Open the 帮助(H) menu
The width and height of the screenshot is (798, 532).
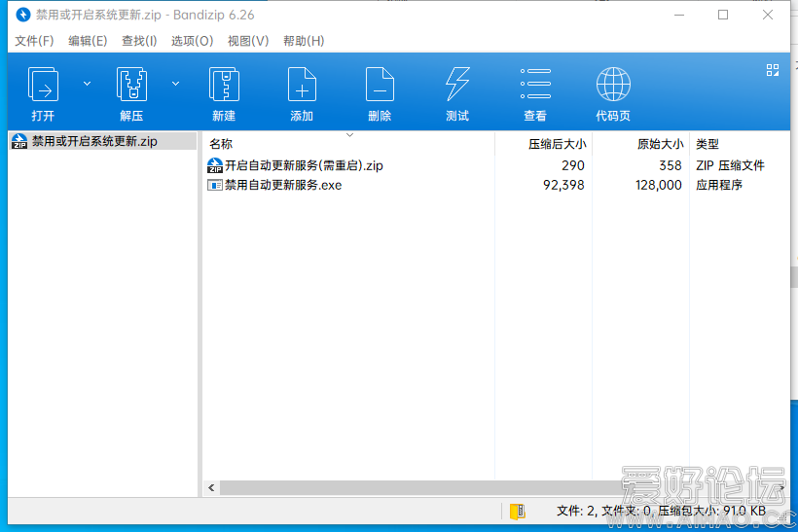pos(304,41)
